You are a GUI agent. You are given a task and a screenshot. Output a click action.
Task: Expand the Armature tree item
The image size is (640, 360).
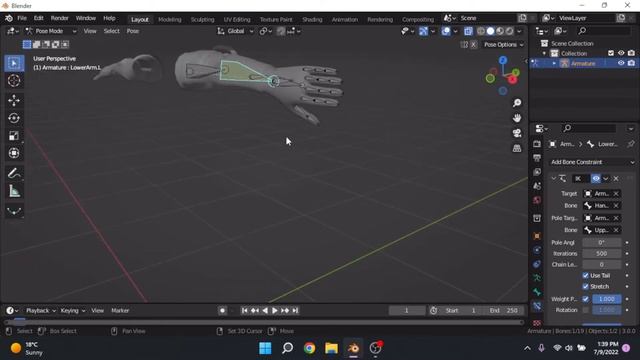(554, 63)
